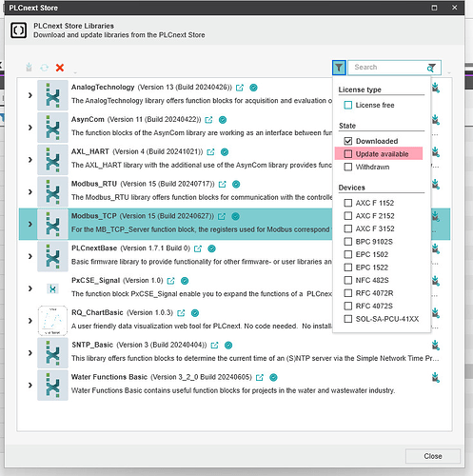Check the AXC F 2152 device checkbox
The width and height of the screenshot is (473, 476).
pos(348,216)
